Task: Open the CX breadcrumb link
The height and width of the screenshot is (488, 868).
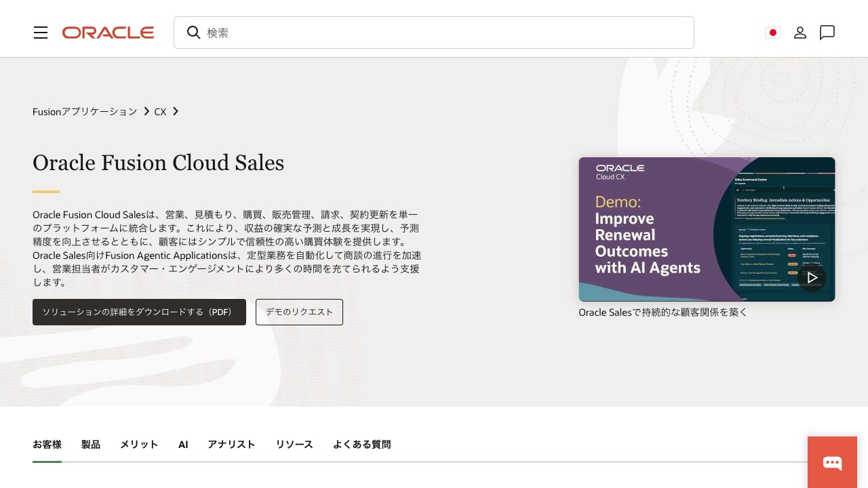Action: (x=160, y=111)
